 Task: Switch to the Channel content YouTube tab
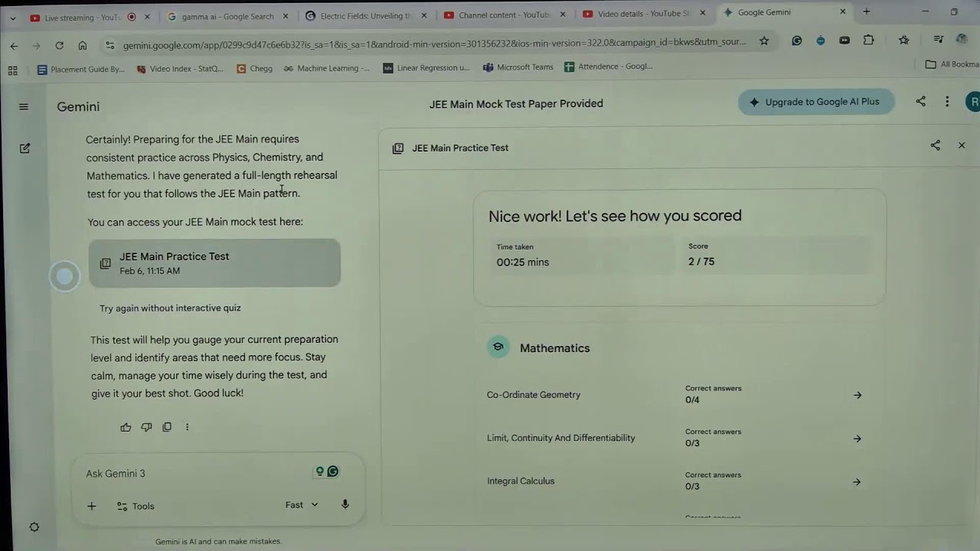pyautogui.click(x=503, y=14)
